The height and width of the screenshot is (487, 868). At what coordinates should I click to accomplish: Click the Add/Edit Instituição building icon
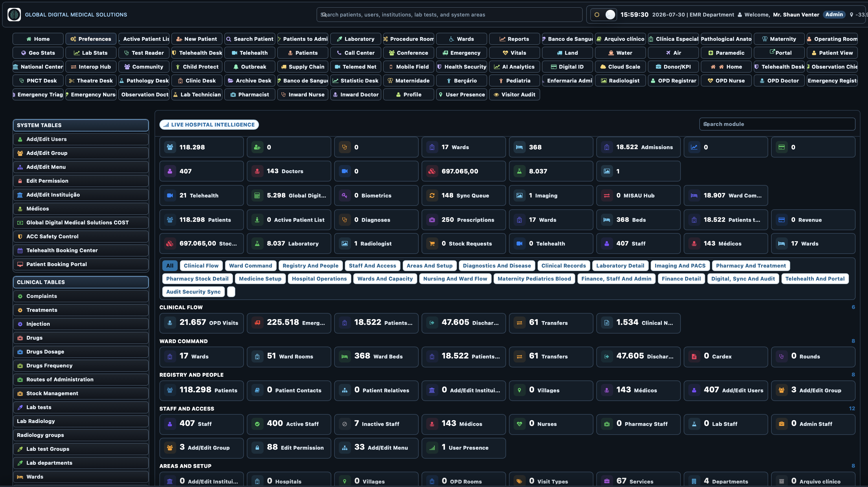click(20, 195)
